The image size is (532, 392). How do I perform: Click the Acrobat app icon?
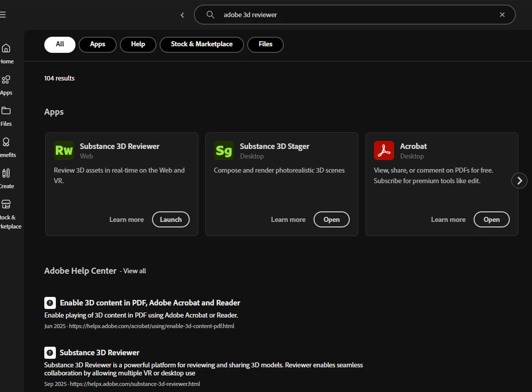[x=384, y=150]
